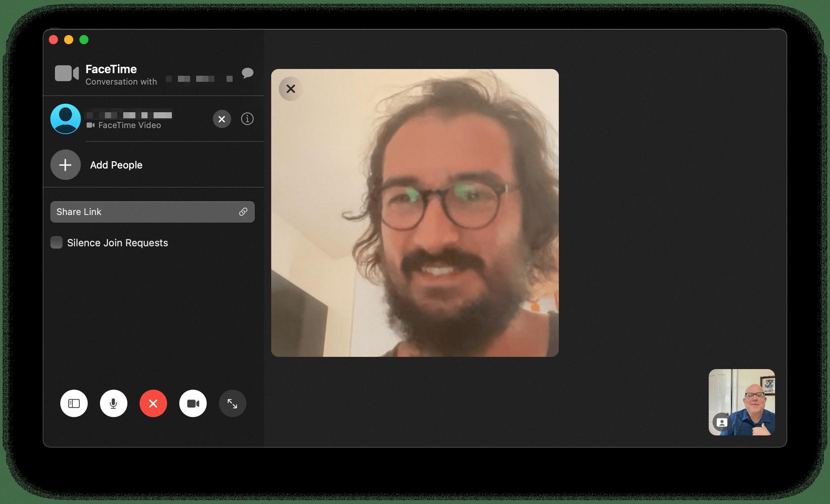Remove the participant with the X button
Viewport: 830px width, 504px height.
click(x=222, y=119)
